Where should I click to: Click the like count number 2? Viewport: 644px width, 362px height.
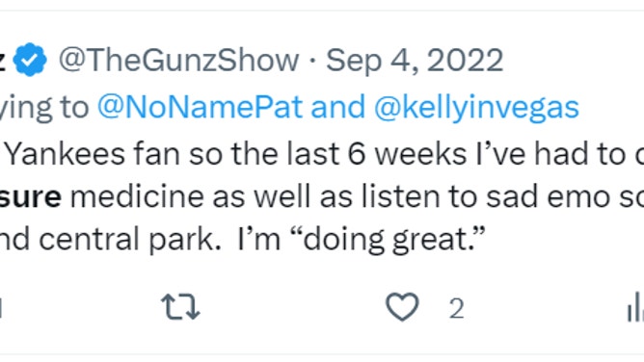[x=456, y=308]
